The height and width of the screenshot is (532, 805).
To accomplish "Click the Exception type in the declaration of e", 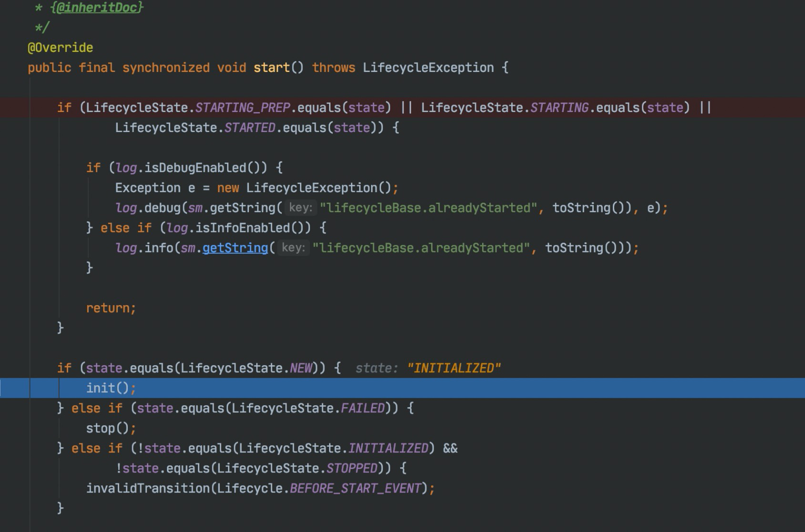I will 148,188.
